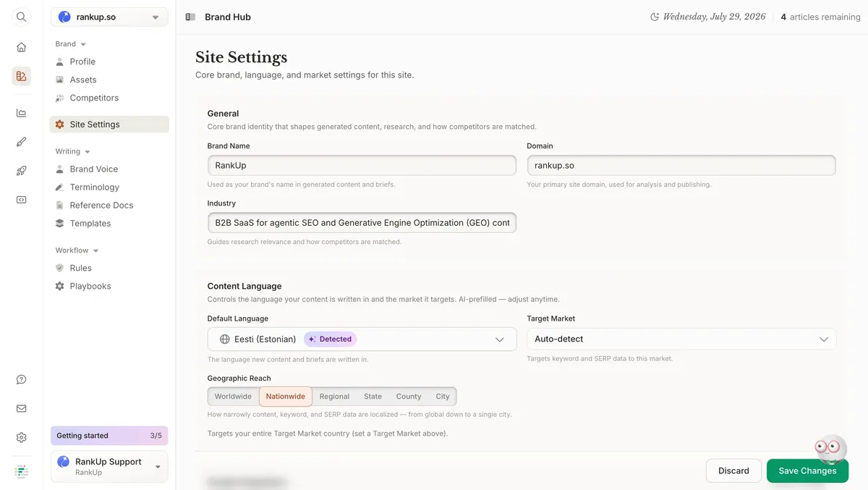Click the Site Settings page heading

point(241,57)
